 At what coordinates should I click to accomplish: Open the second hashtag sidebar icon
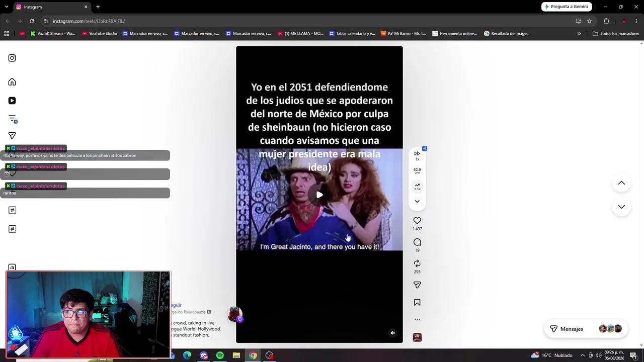click(x=12, y=229)
